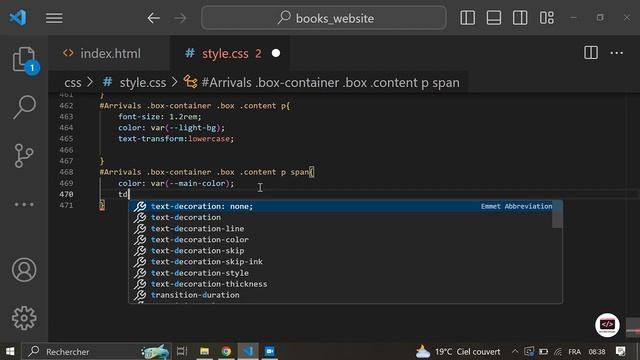The height and width of the screenshot is (360, 640).
Task: Click the text-transform:lowercase; line
Action: click(176, 139)
